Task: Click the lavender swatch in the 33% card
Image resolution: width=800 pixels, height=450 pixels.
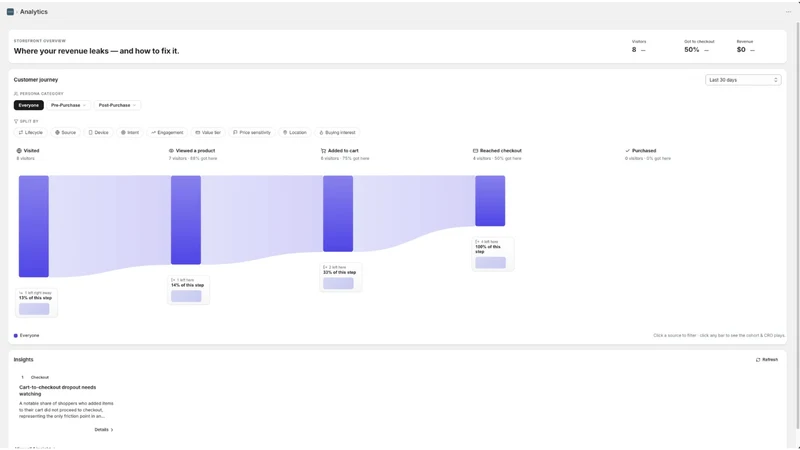Action: click(338, 283)
